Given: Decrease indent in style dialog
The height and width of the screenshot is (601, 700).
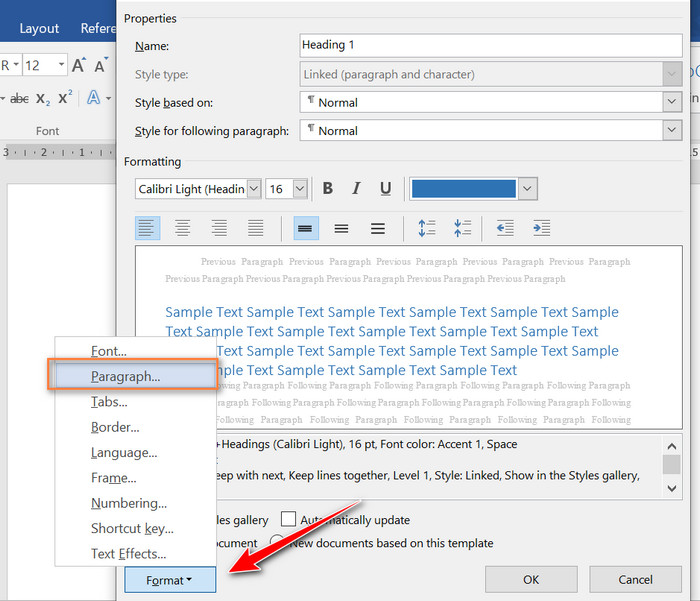Looking at the screenshot, I should (505, 228).
